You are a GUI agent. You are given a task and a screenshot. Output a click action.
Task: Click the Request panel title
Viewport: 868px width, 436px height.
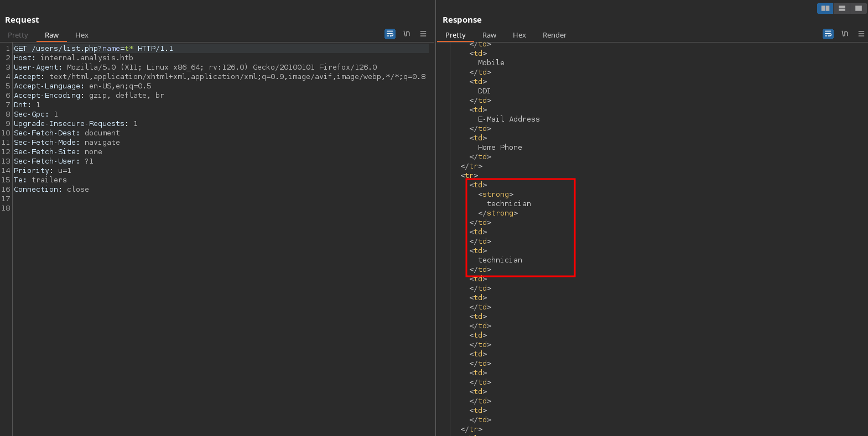click(22, 20)
